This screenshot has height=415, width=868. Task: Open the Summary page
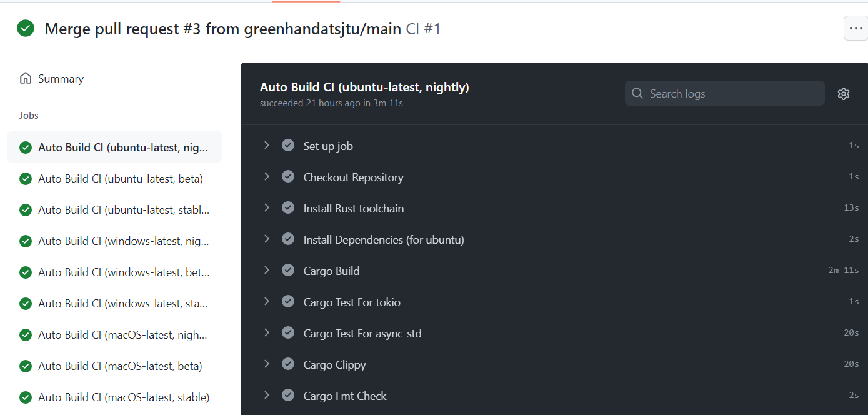click(x=60, y=77)
